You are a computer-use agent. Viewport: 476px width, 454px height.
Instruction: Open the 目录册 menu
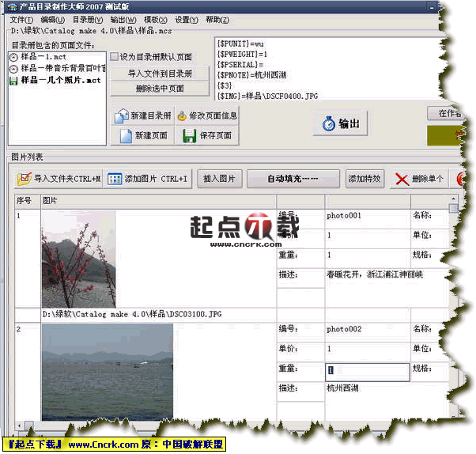coord(88,20)
